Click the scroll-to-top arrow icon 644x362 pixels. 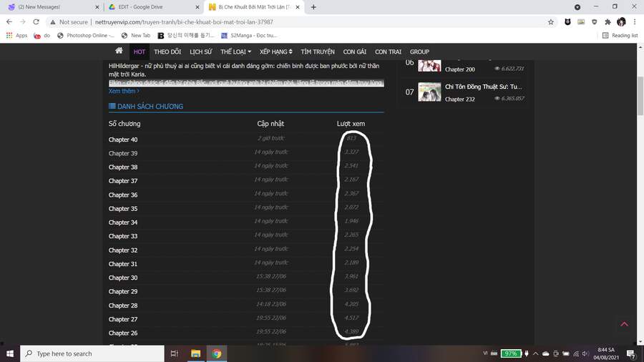(x=624, y=325)
